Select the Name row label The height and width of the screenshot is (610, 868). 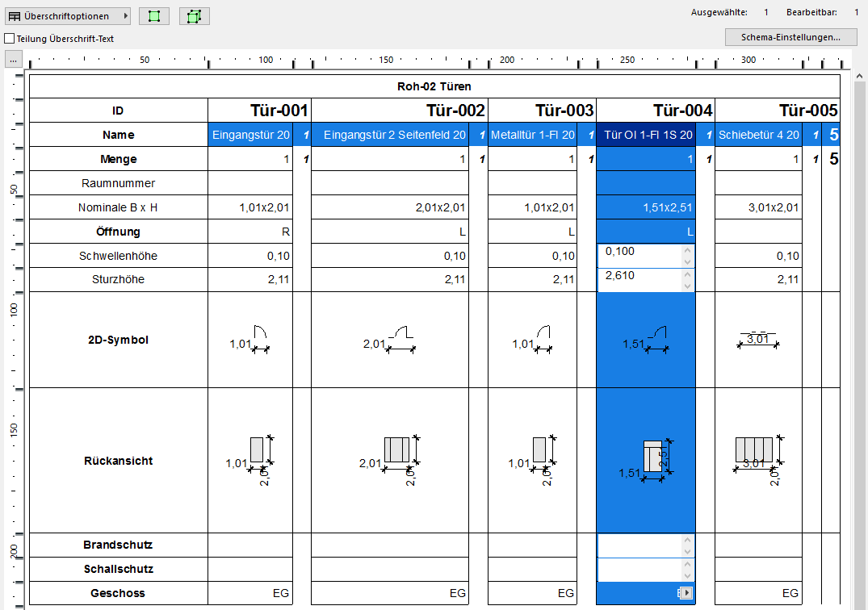pyautogui.click(x=119, y=135)
